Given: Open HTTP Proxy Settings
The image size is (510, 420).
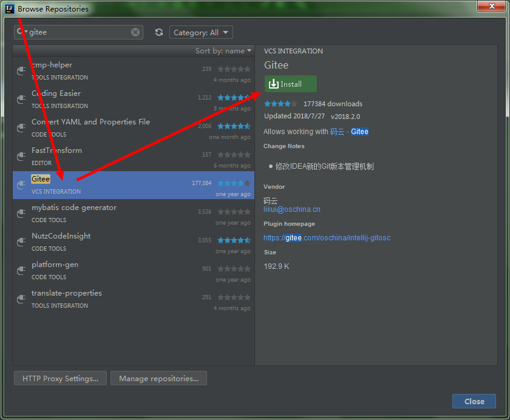Looking at the screenshot, I should click(60, 378).
